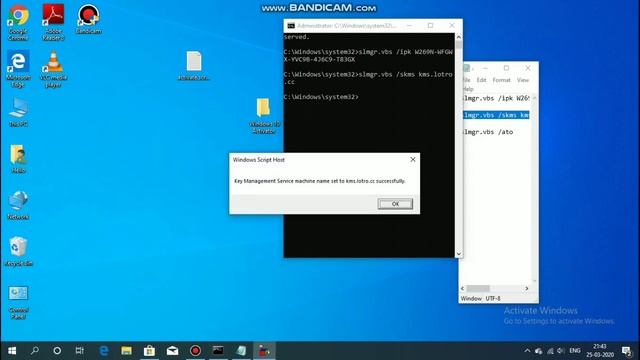Close the Notepad window
Viewport: 640px width, 360px height.
[x=528, y=68]
